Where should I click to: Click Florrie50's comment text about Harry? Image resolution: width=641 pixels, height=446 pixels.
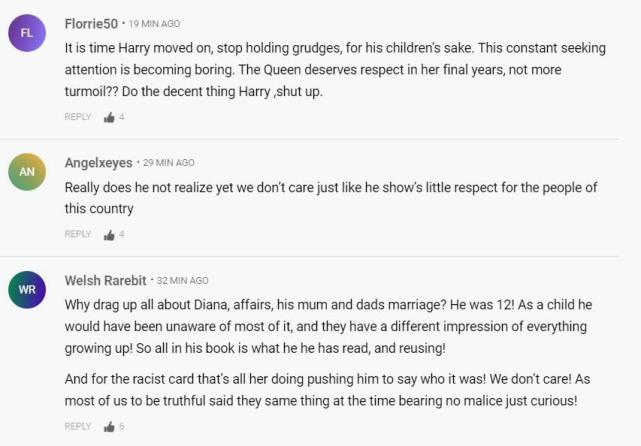click(x=335, y=69)
